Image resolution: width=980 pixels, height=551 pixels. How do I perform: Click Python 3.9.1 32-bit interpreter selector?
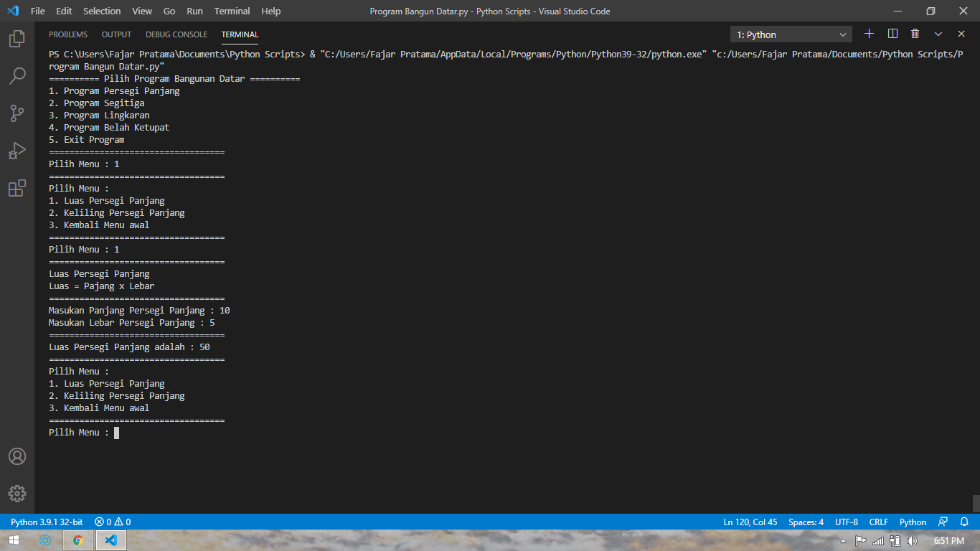47,522
